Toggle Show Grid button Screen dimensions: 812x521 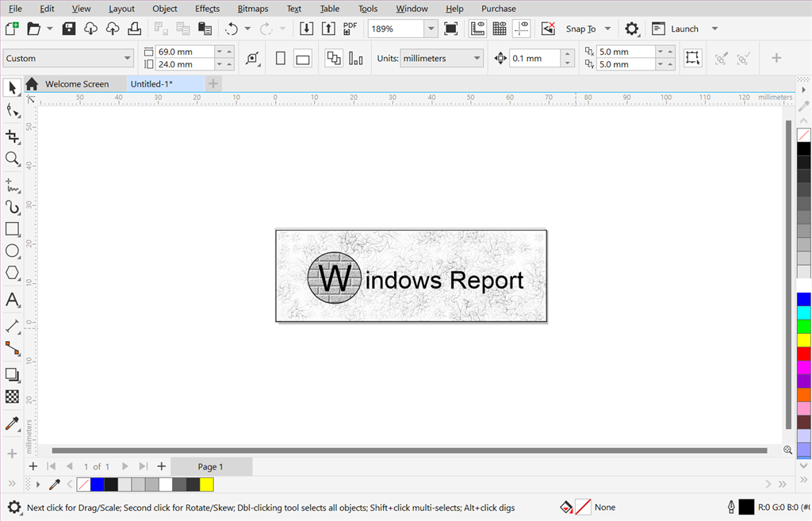[500, 29]
